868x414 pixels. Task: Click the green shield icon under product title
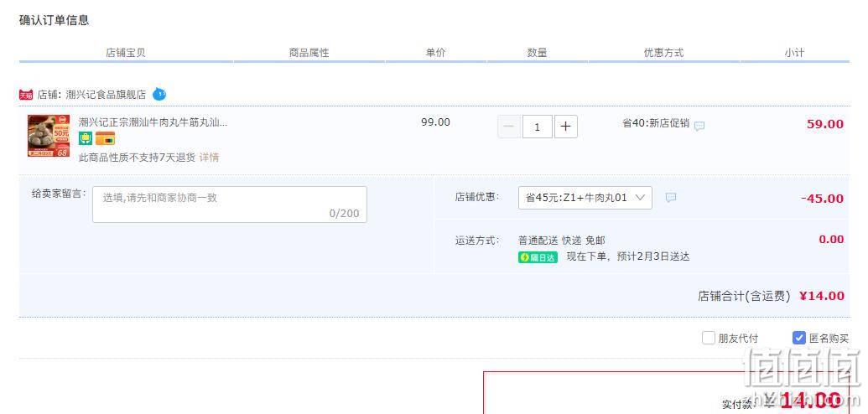tap(86, 138)
